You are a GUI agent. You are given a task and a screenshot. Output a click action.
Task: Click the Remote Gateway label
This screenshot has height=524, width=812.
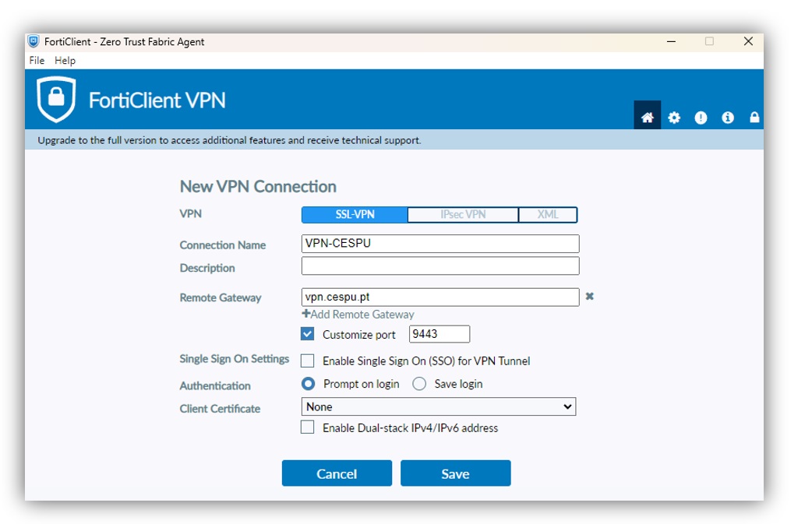point(220,297)
